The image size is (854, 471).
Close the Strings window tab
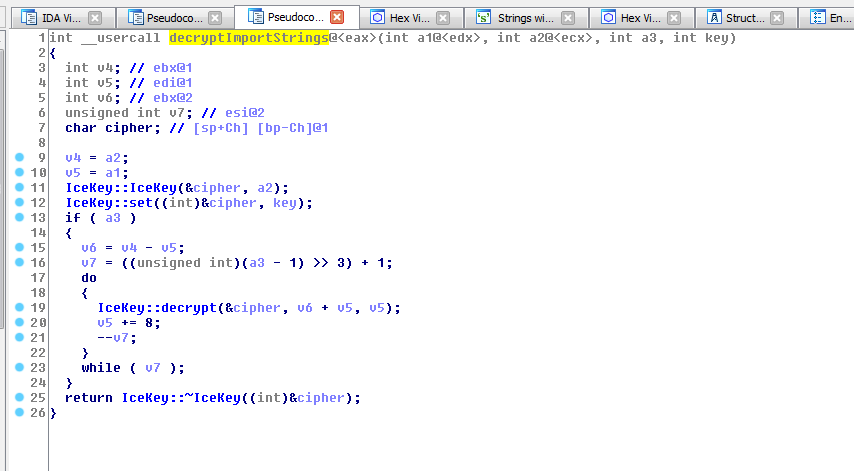568,18
